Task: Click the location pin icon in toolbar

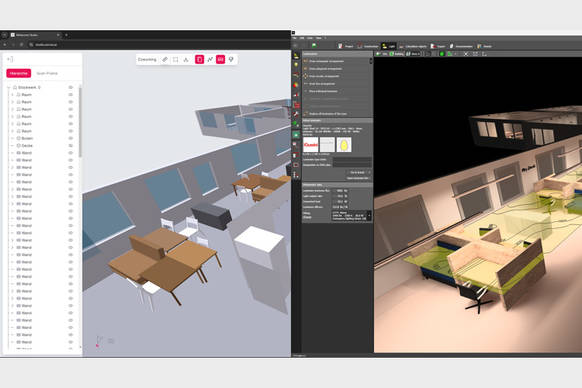Action: [231, 59]
